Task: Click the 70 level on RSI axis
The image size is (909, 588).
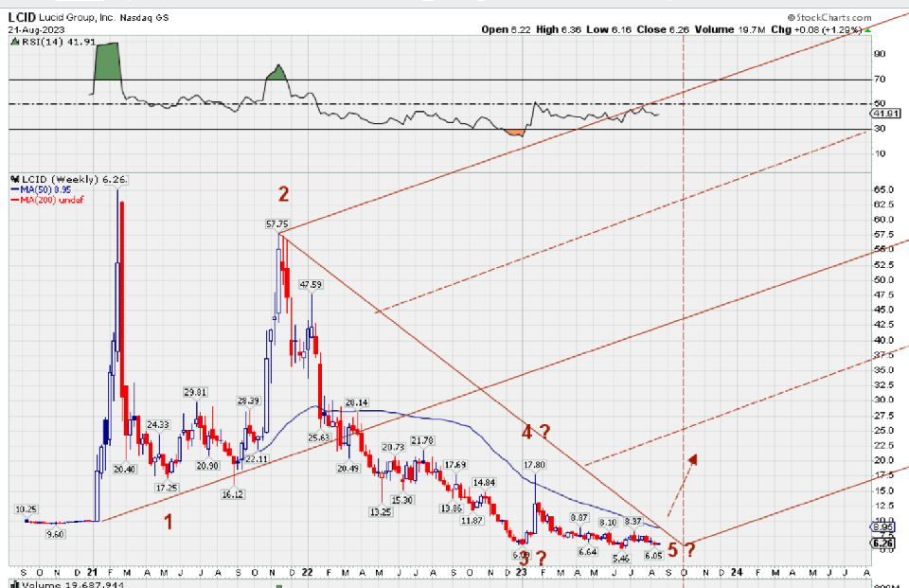Action: pos(880,79)
